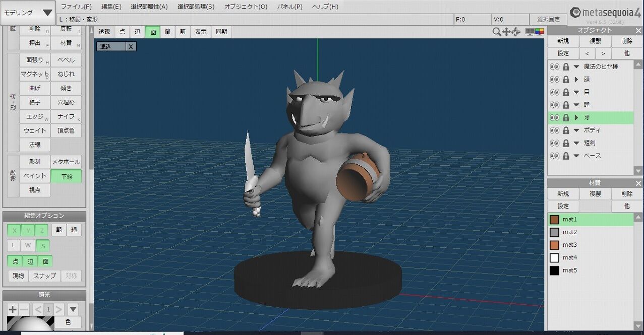Screen dimensions: 644x335
Task: Collapse the 短剣 object triangle
Action: pyautogui.click(x=576, y=143)
